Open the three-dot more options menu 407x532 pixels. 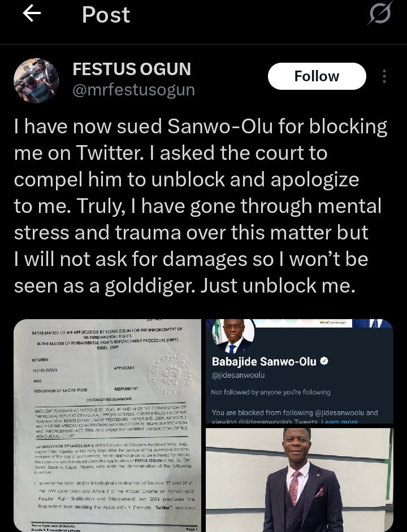point(384,76)
